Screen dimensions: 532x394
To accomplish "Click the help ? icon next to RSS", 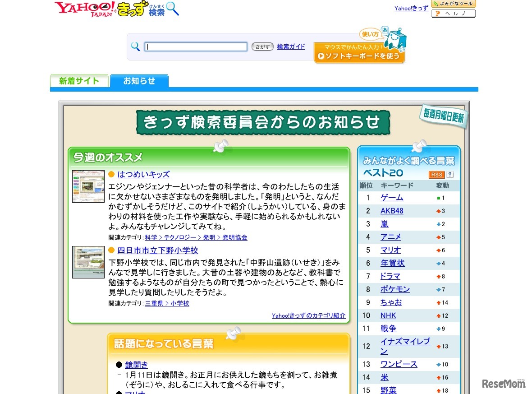I will pyautogui.click(x=449, y=174).
